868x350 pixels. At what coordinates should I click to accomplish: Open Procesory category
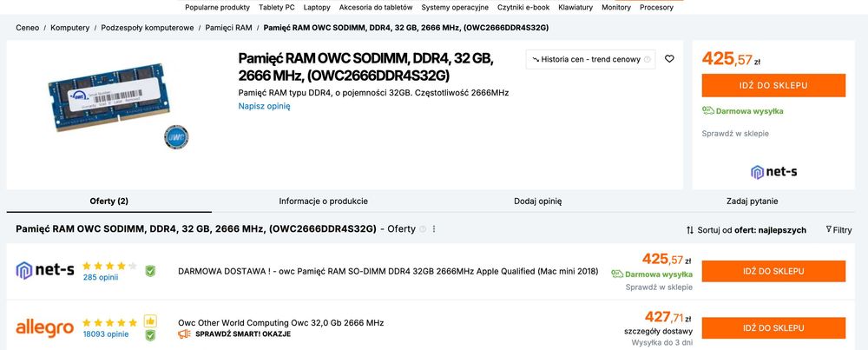656,7
